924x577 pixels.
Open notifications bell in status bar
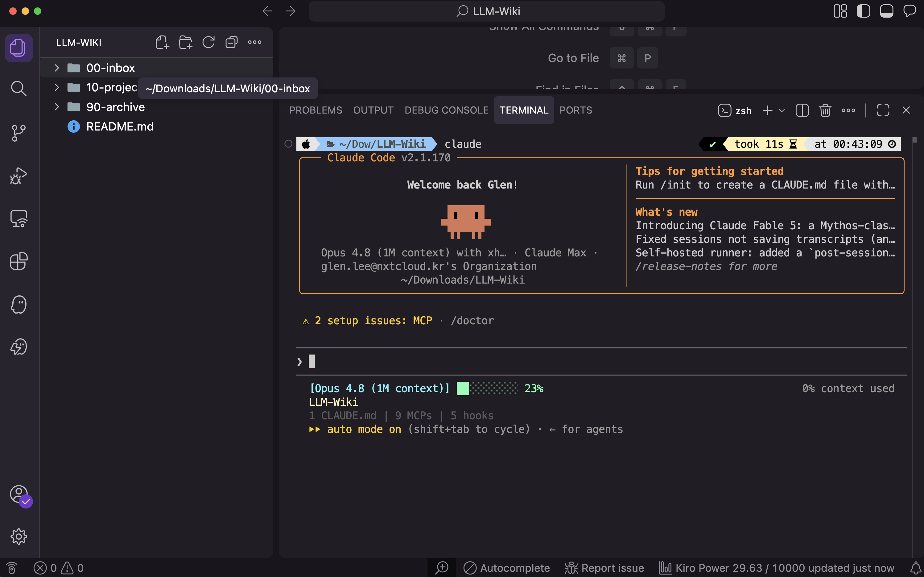(x=916, y=568)
